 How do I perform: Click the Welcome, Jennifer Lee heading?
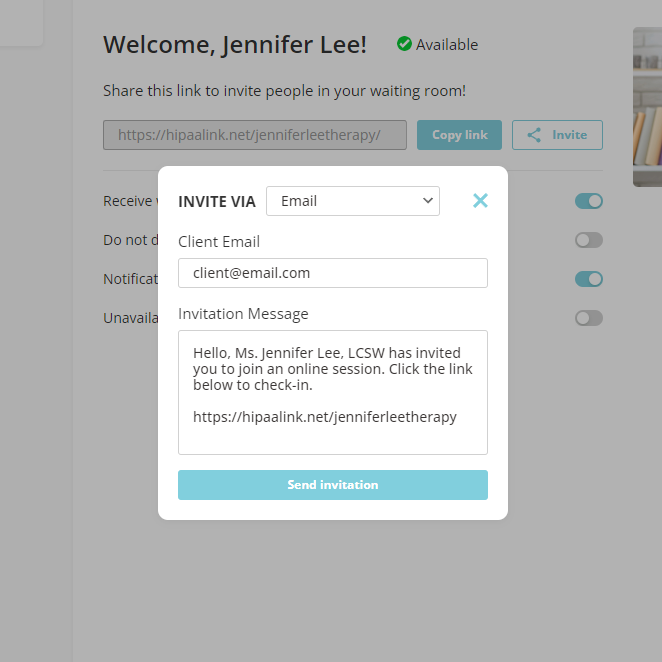235,45
